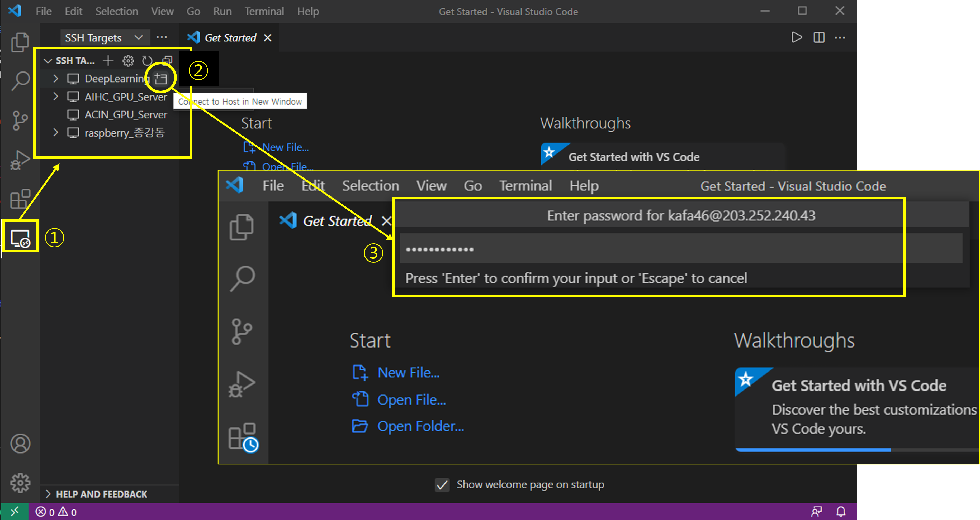
Task: Open the Terminal menu in main window
Action: pos(264,11)
